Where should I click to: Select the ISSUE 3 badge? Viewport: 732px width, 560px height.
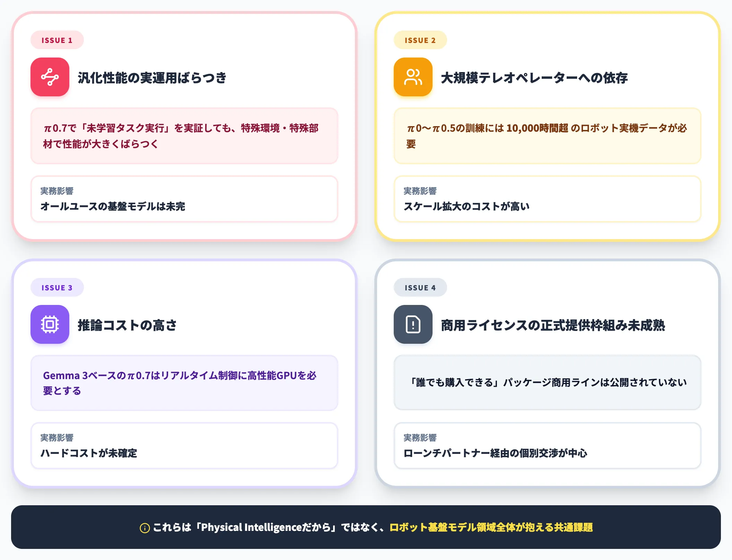tap(57, 288)
